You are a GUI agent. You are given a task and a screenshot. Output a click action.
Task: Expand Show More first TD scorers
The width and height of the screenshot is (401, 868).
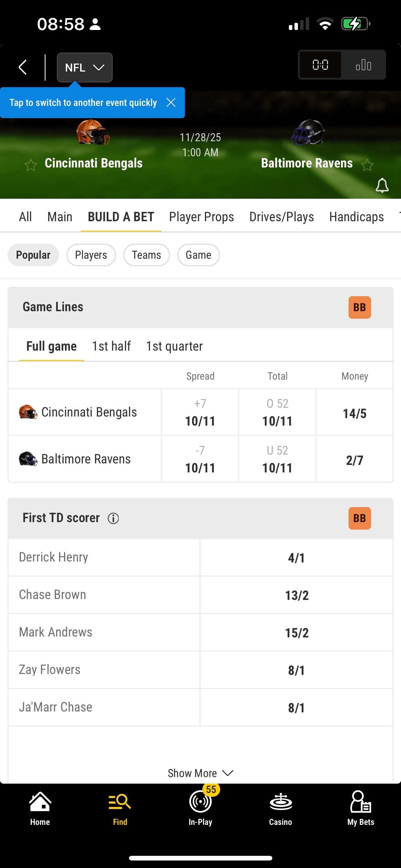tap(200, 773)
